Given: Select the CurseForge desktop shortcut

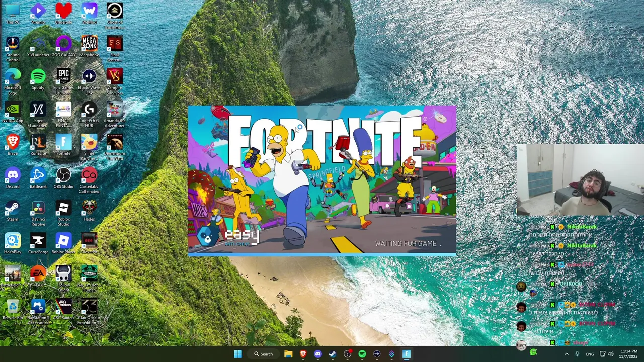Looking at the screenshot, I should 38,243.
